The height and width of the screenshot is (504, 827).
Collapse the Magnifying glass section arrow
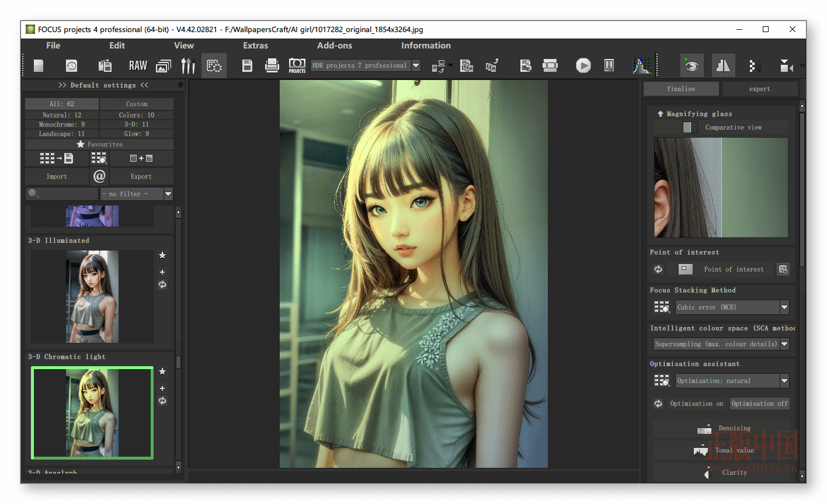point(660,114)
